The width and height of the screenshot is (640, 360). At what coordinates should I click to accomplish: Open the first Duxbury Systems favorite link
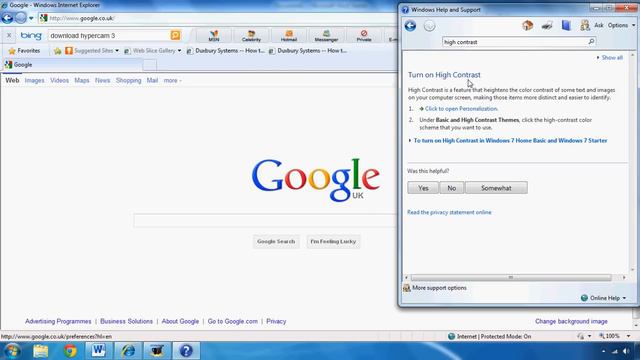226,51
